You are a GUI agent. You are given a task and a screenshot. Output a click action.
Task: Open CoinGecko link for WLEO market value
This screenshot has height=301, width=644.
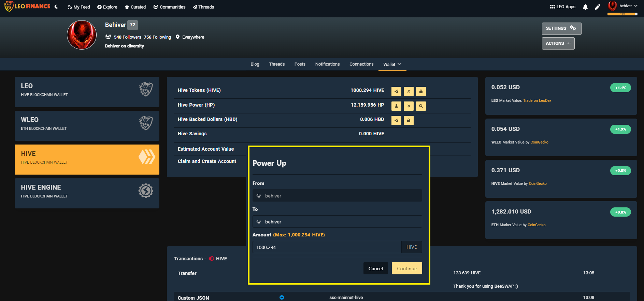[539, 142]
